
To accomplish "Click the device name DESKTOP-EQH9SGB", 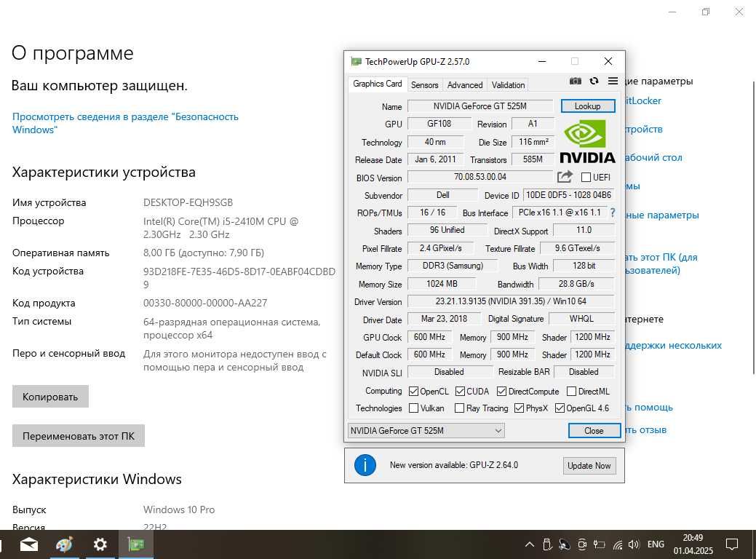I will click(188, 202).
